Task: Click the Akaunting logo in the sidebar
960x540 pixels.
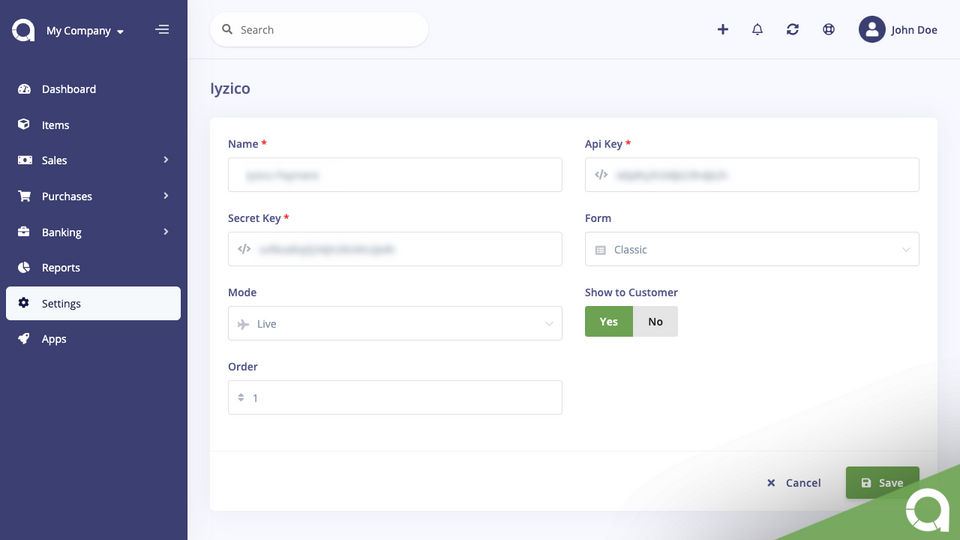Action: pos(23,30)
